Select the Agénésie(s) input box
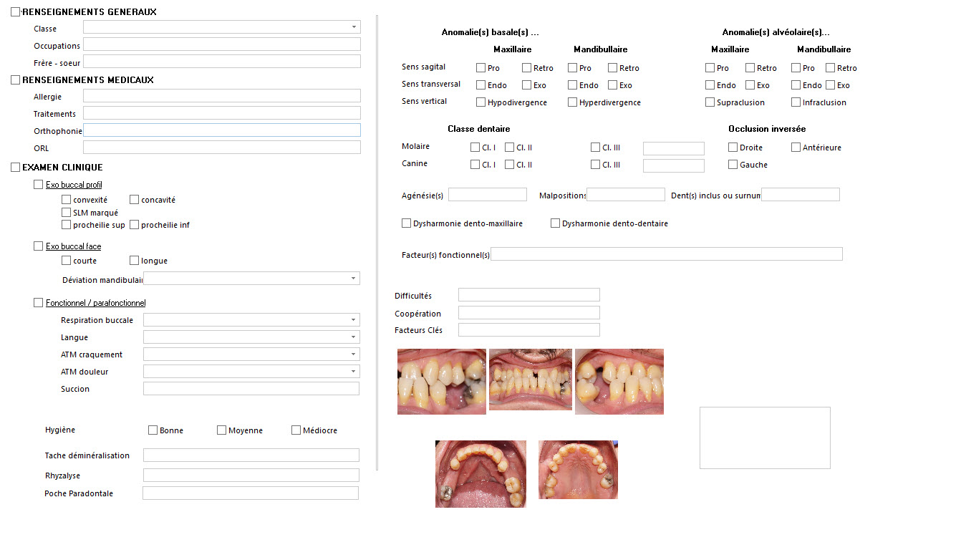This screenshot has width=961, height=560. pyautogui.click(x=487, y=195)
